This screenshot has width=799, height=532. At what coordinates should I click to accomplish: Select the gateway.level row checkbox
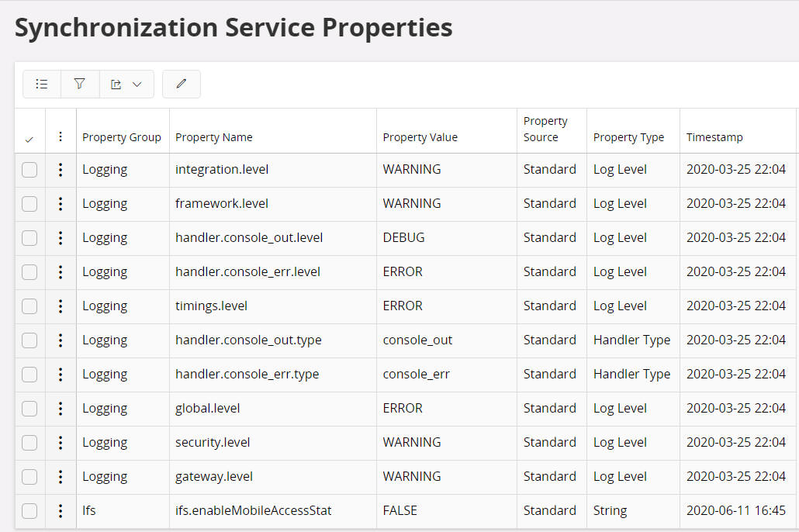(29, 477)
